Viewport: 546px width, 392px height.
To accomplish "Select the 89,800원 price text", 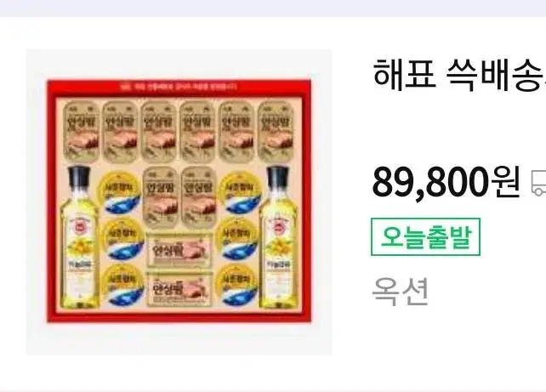I will point(446,183).
